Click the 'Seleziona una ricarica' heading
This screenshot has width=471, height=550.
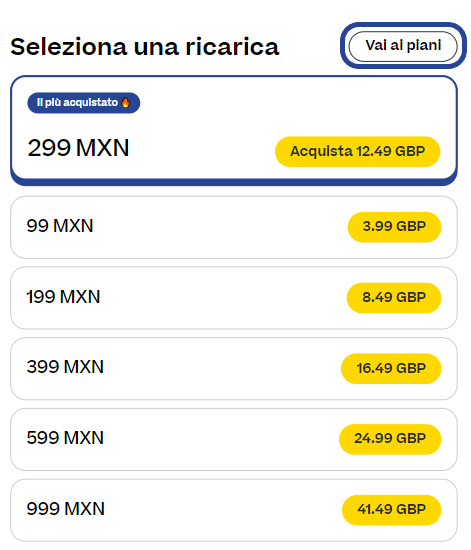pyautogui.click(x=145, y=47)
